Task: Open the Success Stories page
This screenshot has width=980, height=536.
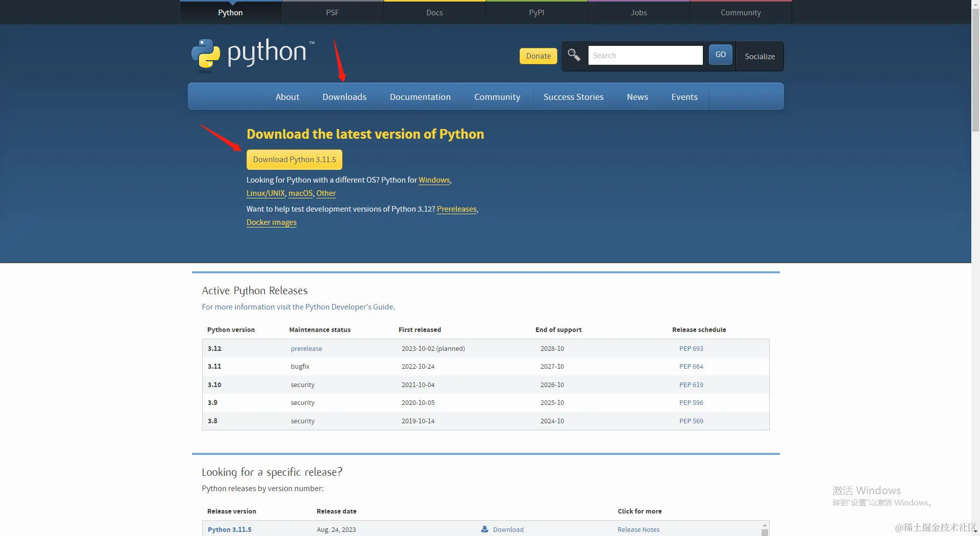Action: pos(573,96)
